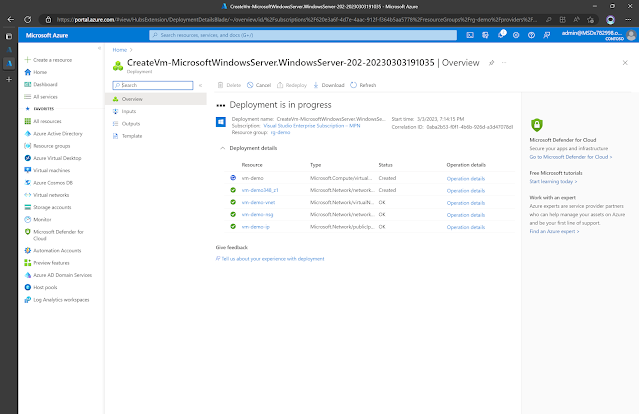This screenshot has width=639, height=414.
Task: Open Operation details for vm-demo row
Action: pos(466,178)
